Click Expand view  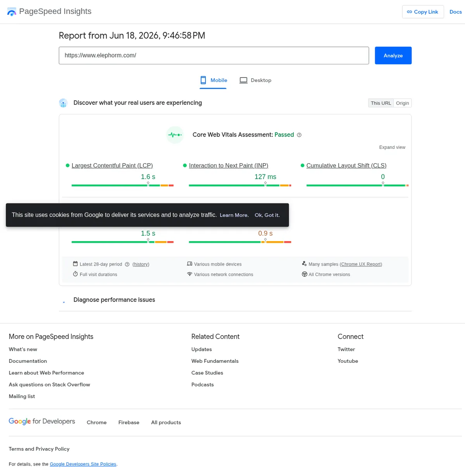(392, 147)
